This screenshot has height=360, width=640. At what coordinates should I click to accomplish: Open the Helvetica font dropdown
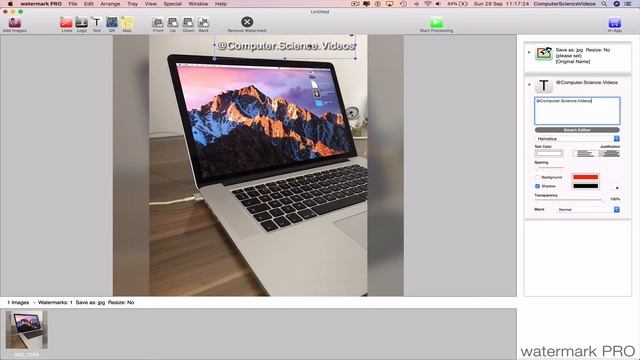click(577, 139)
